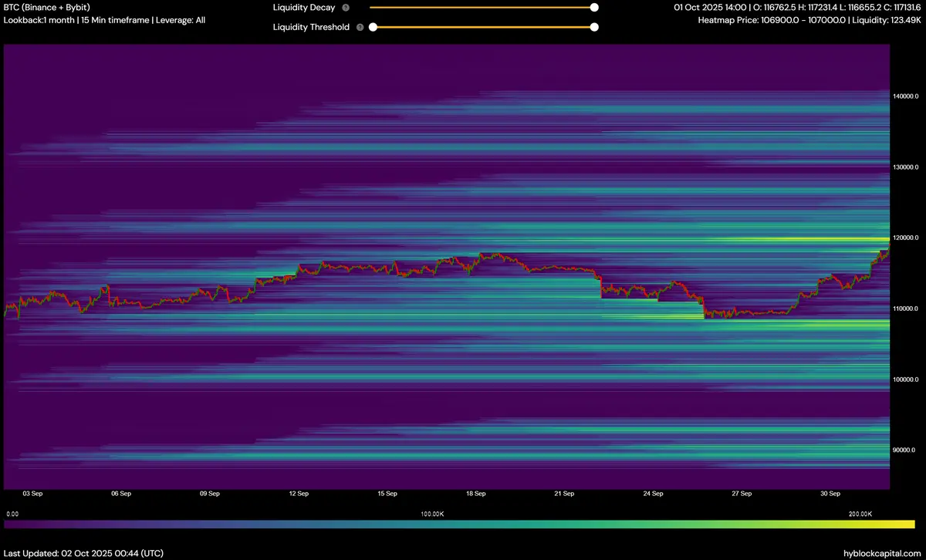Screen dimensions: 926x560
Task: Click the right Liquidity Threshold slider handle
Action: pyautogui.click(x=594, y=27)
